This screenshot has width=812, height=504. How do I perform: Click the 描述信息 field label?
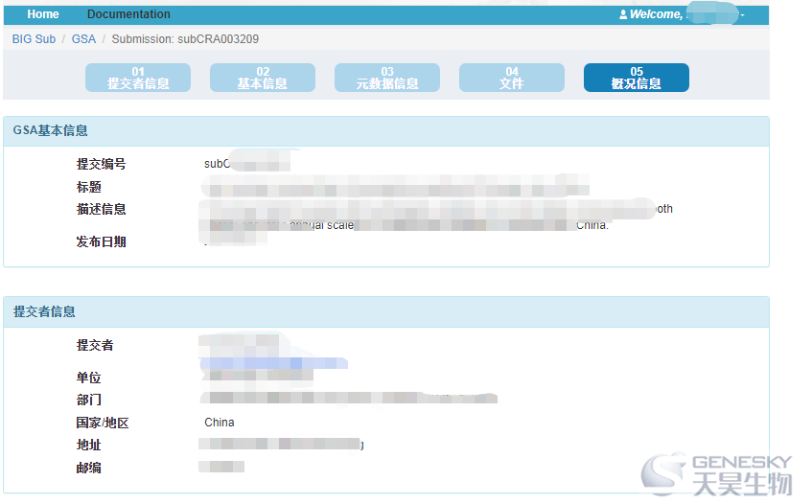(102, 209)
